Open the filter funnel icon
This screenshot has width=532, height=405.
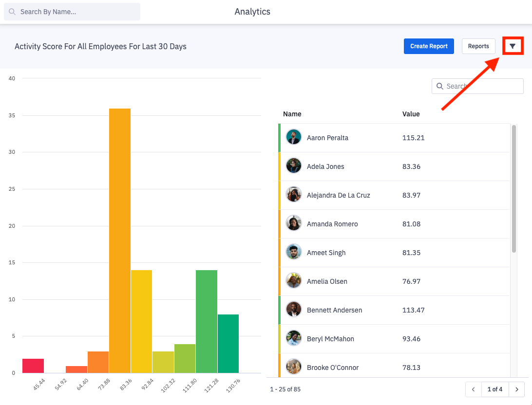(513, 46)
